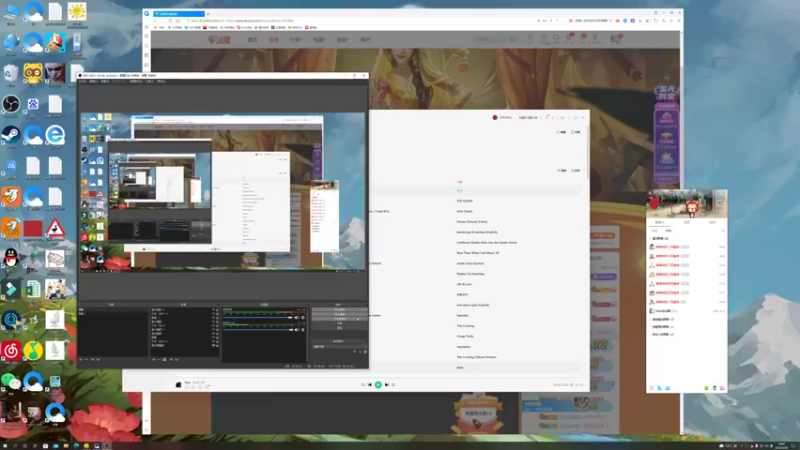Screen dimensions: 800x450
Task: Open OBS Studio desktop shortcut
Action: point(11,105)
